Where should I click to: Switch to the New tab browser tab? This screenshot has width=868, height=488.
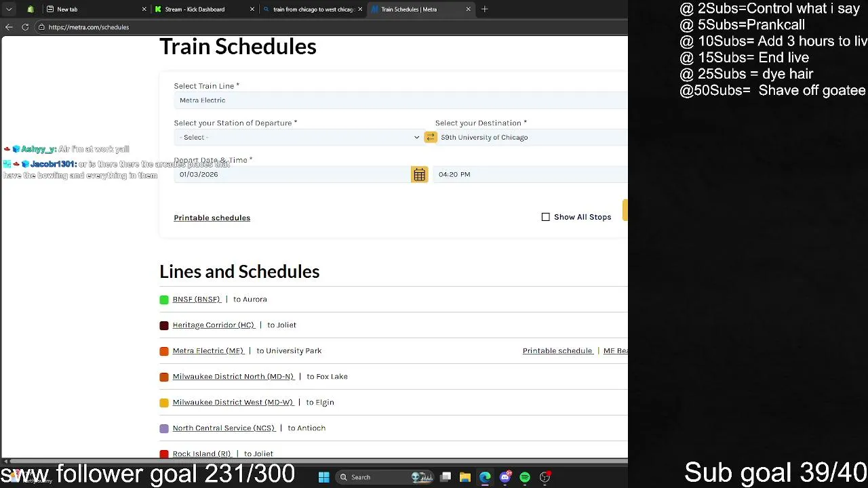pyautogui.click(x=94, y=9)
